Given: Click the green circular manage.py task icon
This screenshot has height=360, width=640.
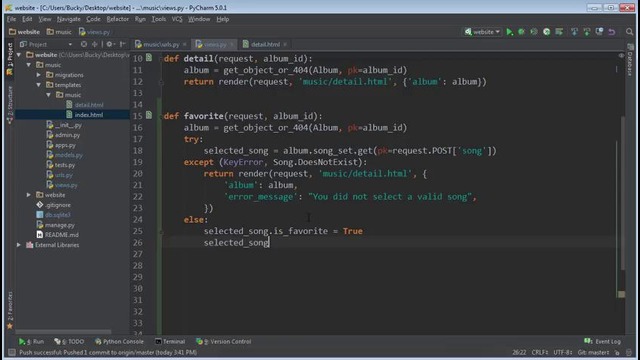Looking at the screenshot, I should [x=547, y=32].
